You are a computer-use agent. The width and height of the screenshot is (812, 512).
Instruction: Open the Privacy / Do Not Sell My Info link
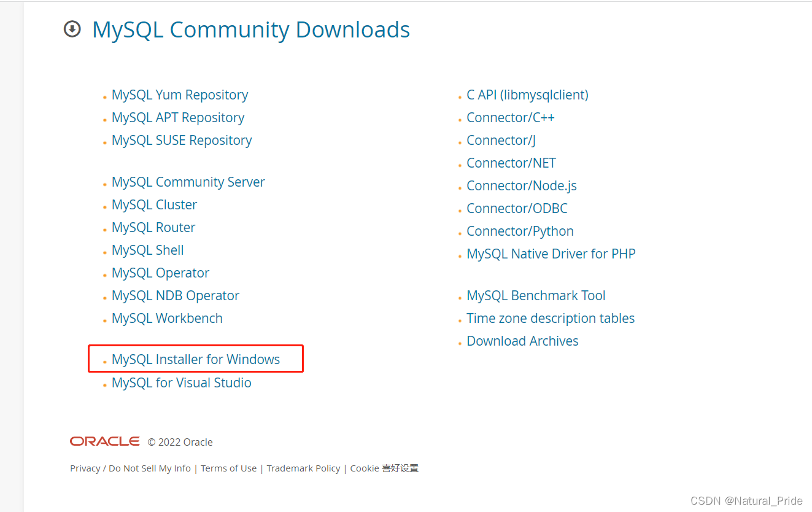pyautogui.click(x=130, y=468)
